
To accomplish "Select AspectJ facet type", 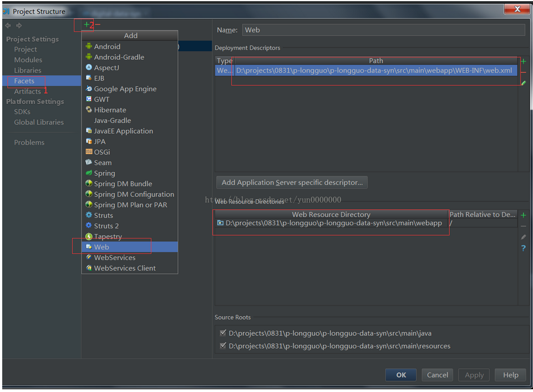I will tap(130, 68).
